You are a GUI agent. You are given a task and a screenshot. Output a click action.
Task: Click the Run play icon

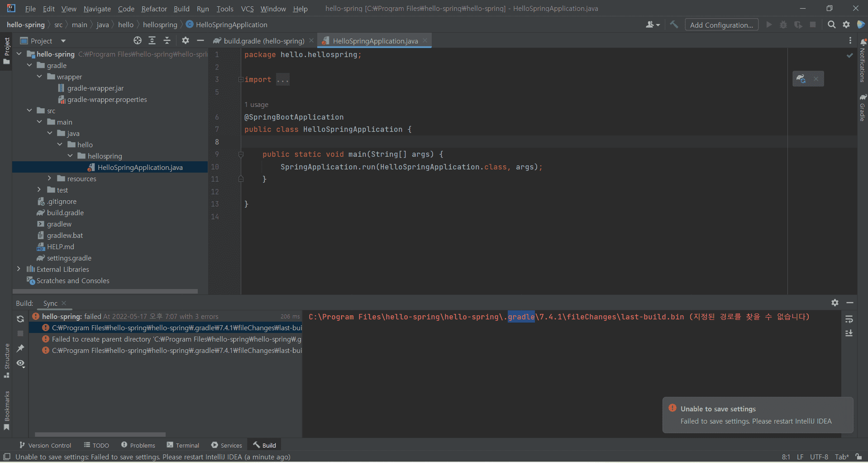coord(769,24)
